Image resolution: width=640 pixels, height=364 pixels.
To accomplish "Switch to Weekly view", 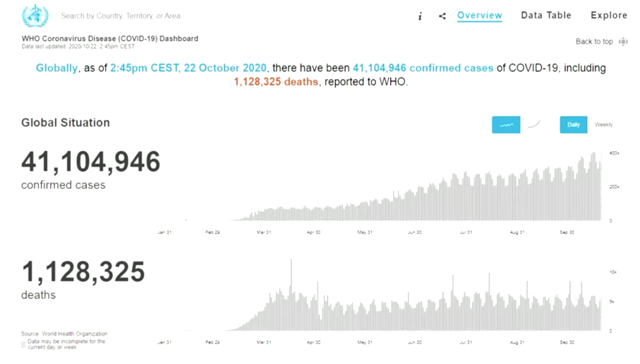I will [604, 125].
